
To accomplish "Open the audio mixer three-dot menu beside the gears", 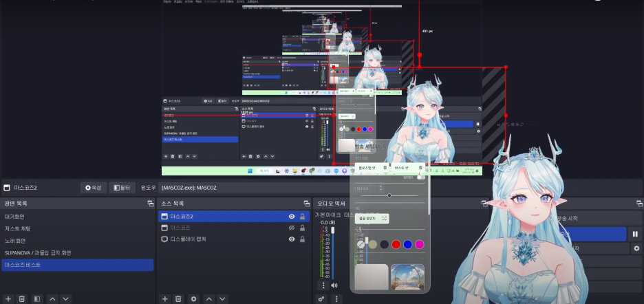I will tap(336, 298).
